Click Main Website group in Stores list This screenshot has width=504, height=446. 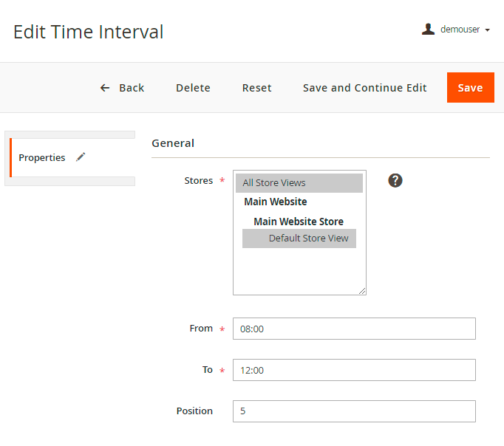pyautogui.click(x=276, y=202)
